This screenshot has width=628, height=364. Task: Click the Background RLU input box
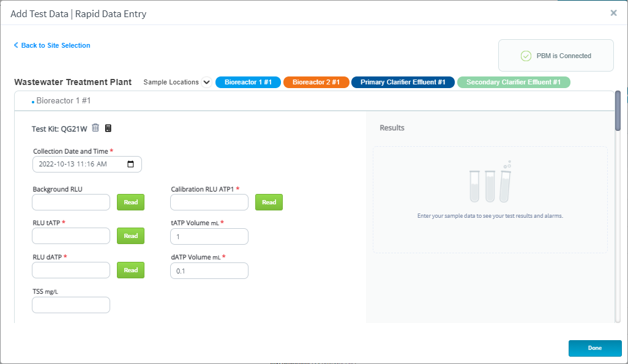point(71,202)
